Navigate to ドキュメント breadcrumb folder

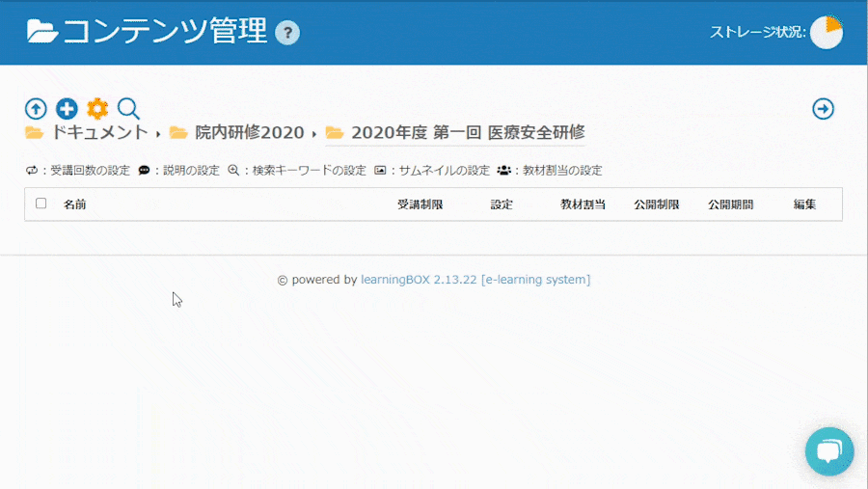pyautogui.click(x=99, y=133)
